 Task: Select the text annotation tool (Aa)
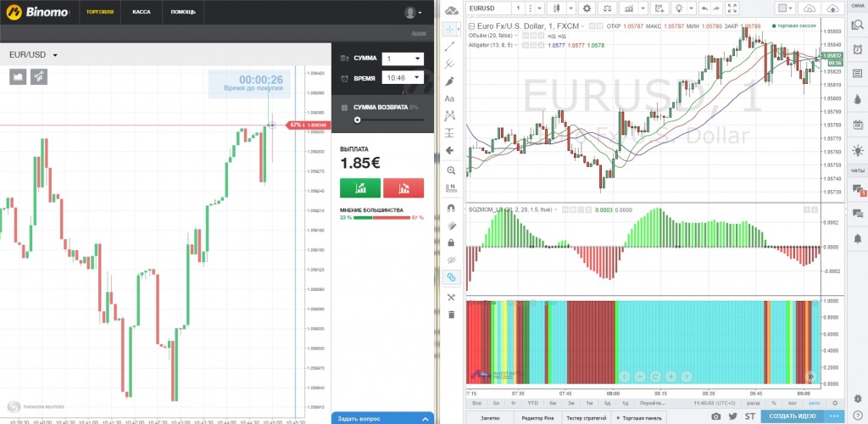pyautogui.click(x=450, y=98)
